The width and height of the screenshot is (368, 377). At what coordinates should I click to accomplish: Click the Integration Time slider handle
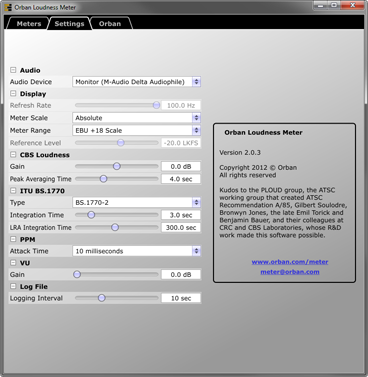click(91, 215)
